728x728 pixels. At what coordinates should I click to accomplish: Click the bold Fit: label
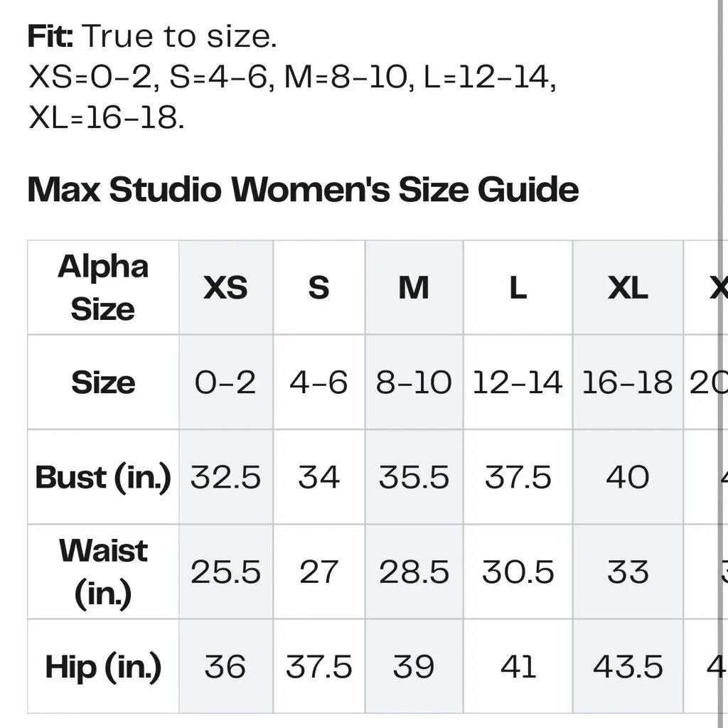pos(51,36)
